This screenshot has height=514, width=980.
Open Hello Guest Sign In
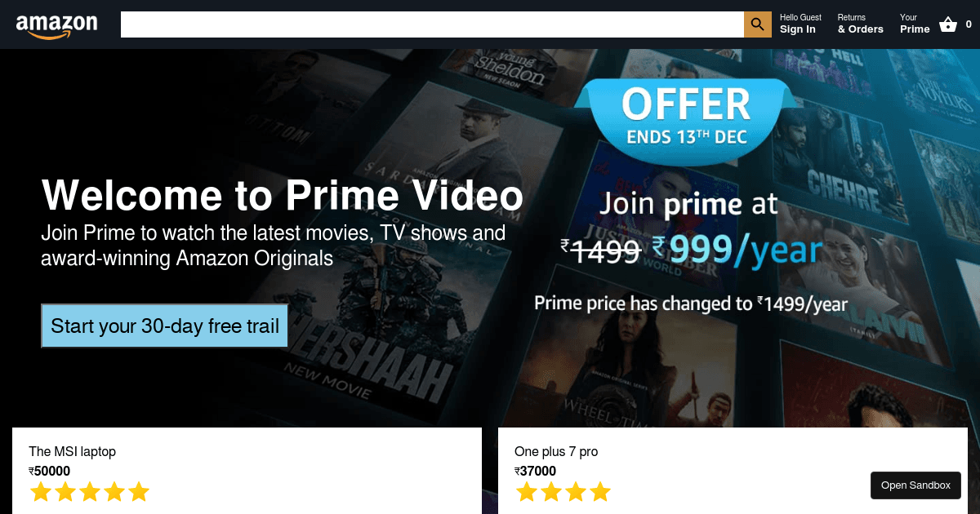(800, 24)
